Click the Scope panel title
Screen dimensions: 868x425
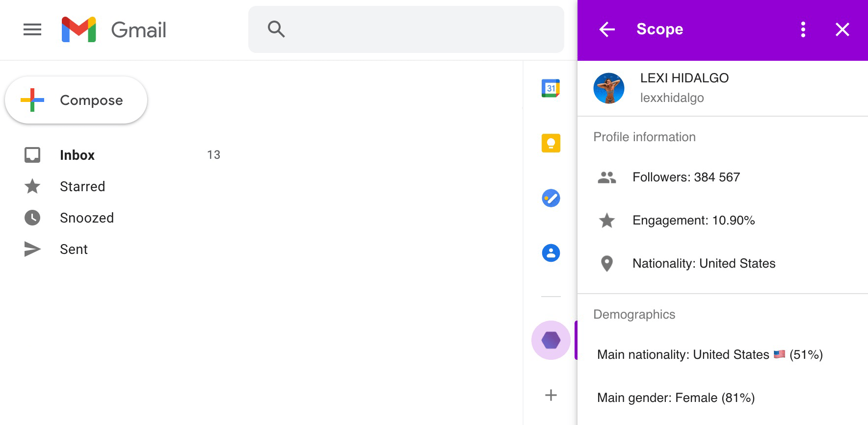pos(659,29)
